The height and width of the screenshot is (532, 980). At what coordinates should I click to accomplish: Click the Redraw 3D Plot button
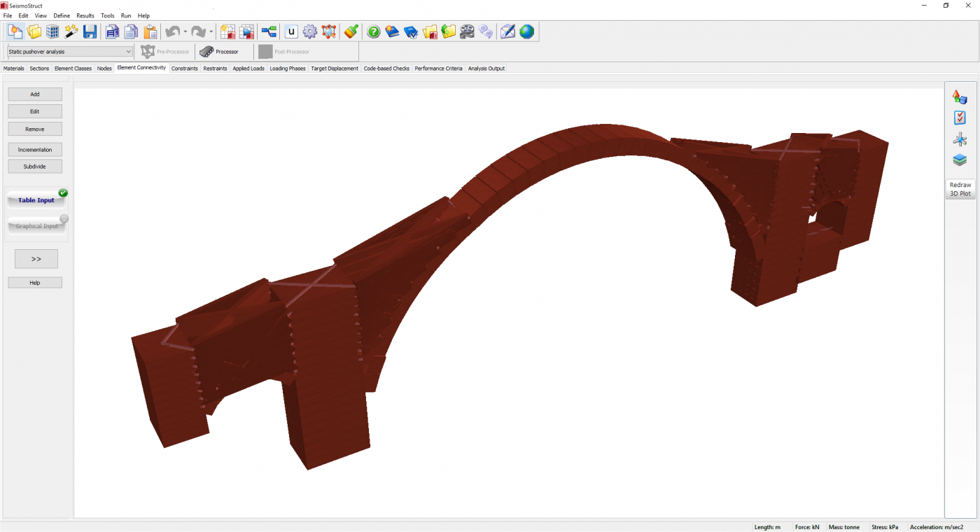960,189
